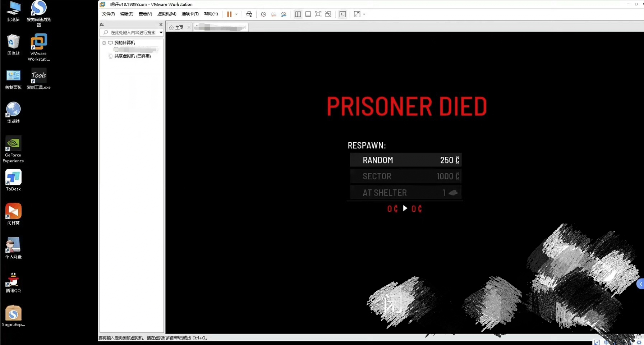This screenshot has width=644, height=345.
Task: Take a snapshot with the clock icon
Action: tap(263, 14)
